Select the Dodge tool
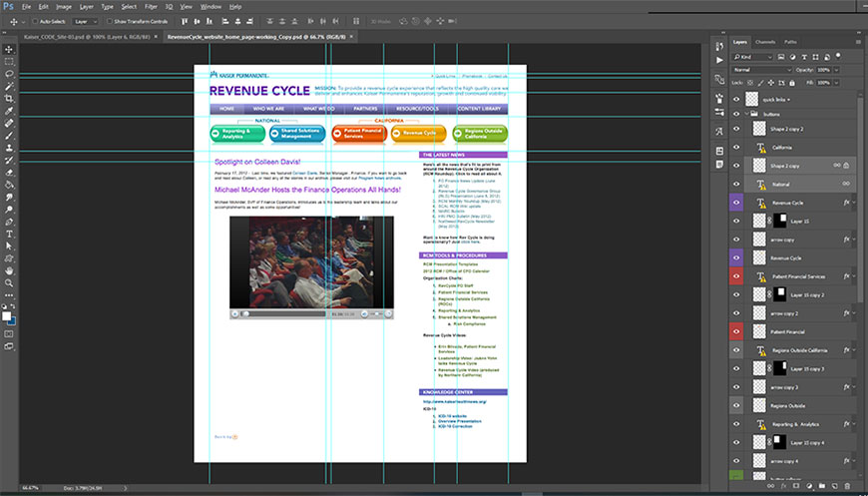 (9, 210)
